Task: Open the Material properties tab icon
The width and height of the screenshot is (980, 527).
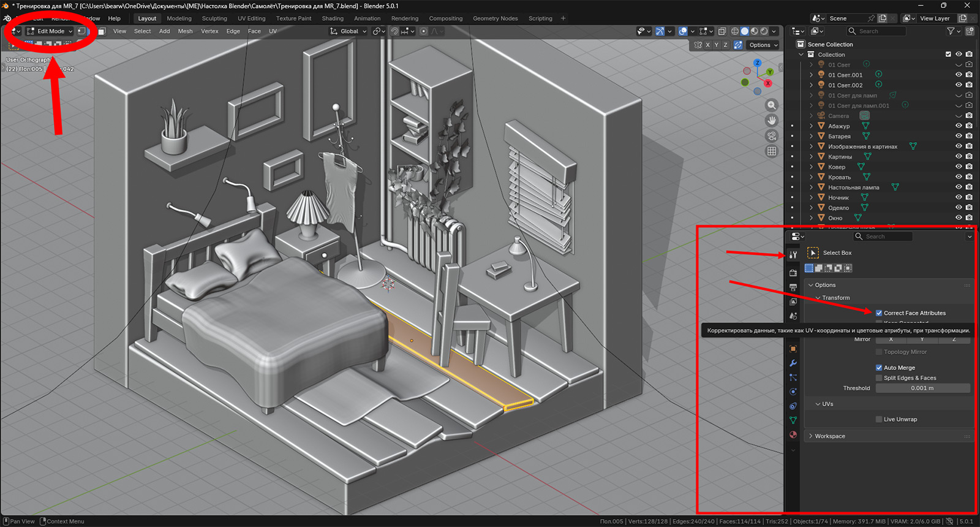Action: pos(793,435)
